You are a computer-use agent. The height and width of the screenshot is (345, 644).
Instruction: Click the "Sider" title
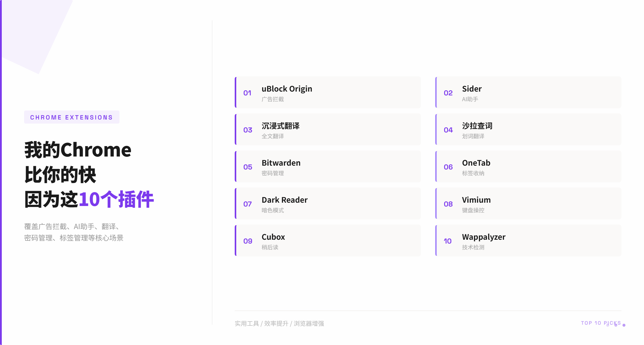click(472, 89)
